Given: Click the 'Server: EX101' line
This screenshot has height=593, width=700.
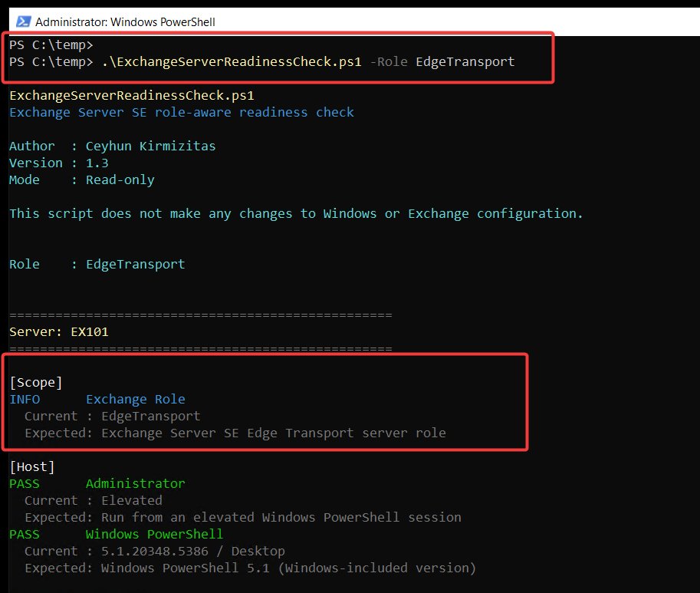Looking at the screenshot, I should (59, 331).
